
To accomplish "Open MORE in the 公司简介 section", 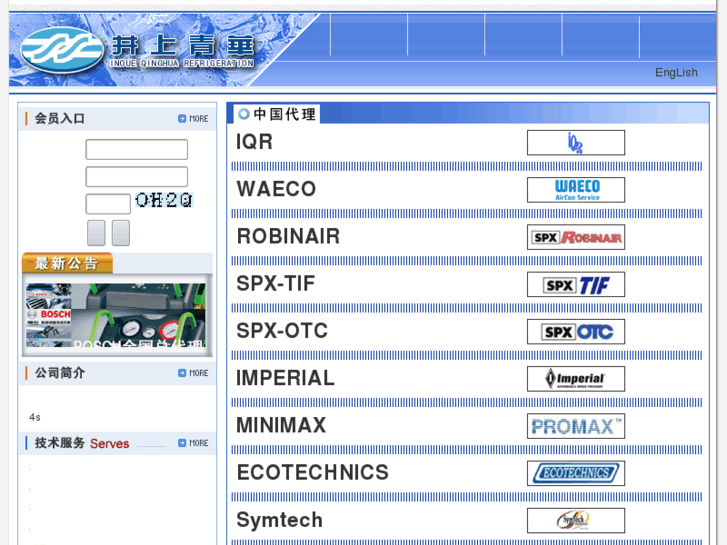I will [x=193, y=373].
